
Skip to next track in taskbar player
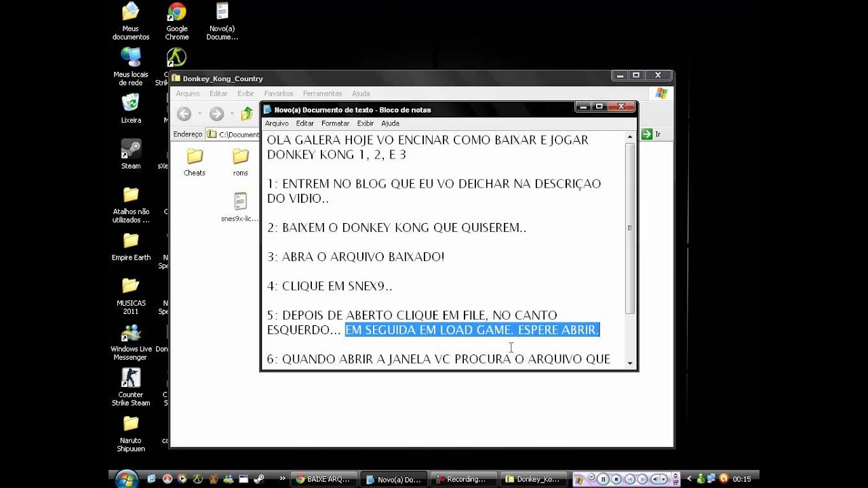pos(642,479)
